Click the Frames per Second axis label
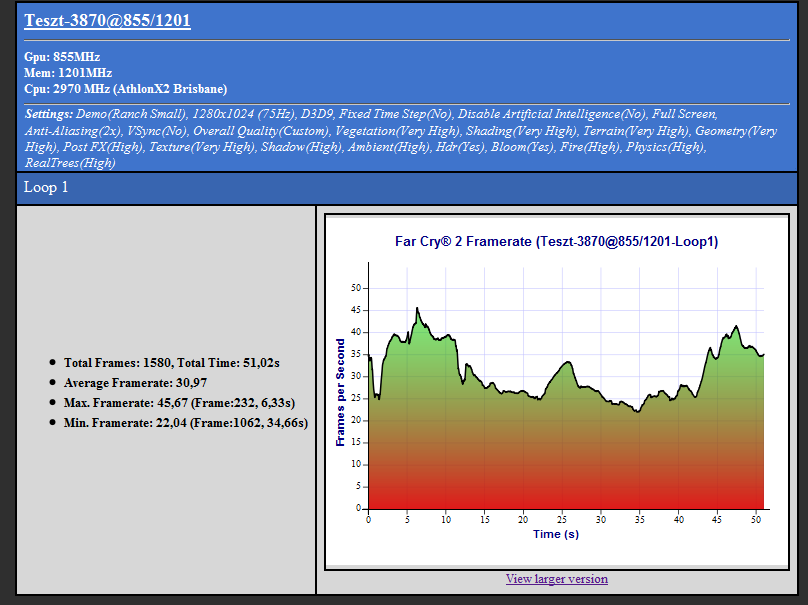 340,392
